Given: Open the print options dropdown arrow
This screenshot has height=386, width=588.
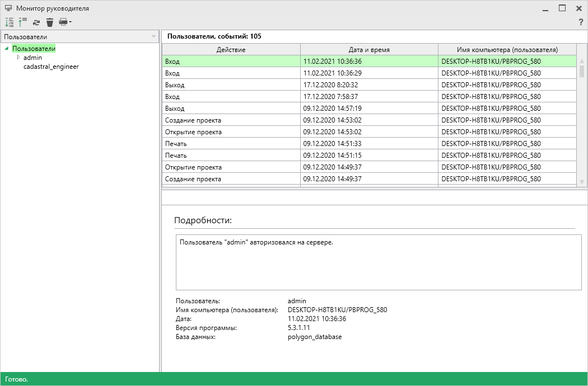Looking at the screenshot, I should point(71,22).
